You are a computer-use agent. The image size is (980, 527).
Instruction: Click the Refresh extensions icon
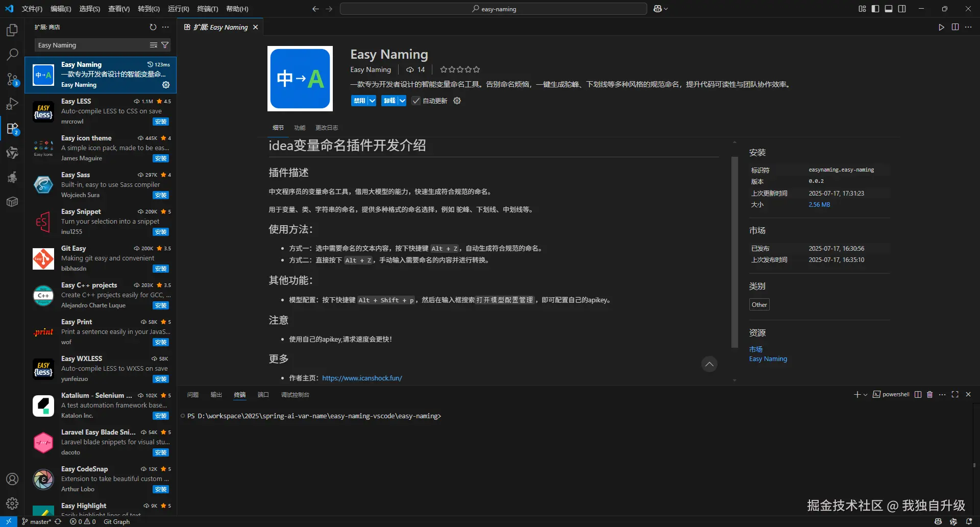[153, 27]
